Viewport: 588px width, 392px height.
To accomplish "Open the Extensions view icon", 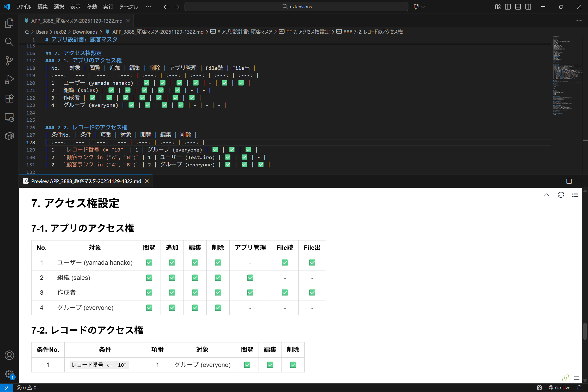I will point(9,98).
